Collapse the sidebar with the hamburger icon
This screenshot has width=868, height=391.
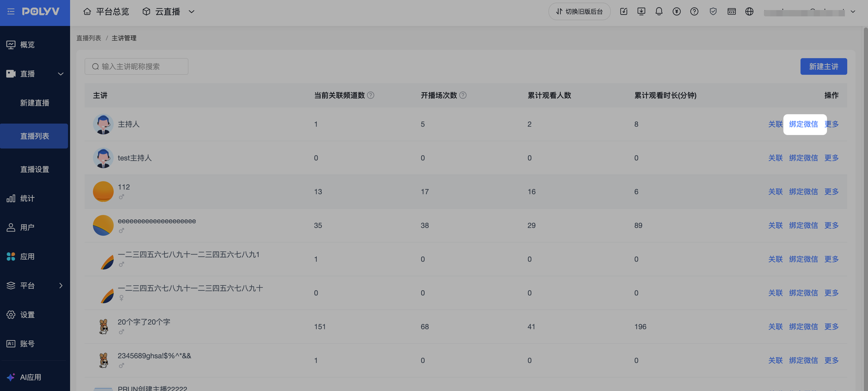pyautogui.click(x=11, y=11)
